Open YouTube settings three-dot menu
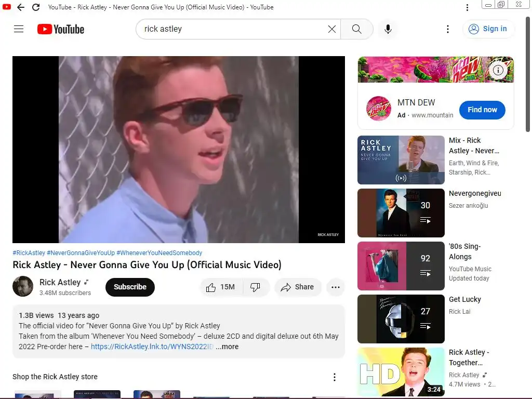The image size is (532, 399). [x=448, y=29]
